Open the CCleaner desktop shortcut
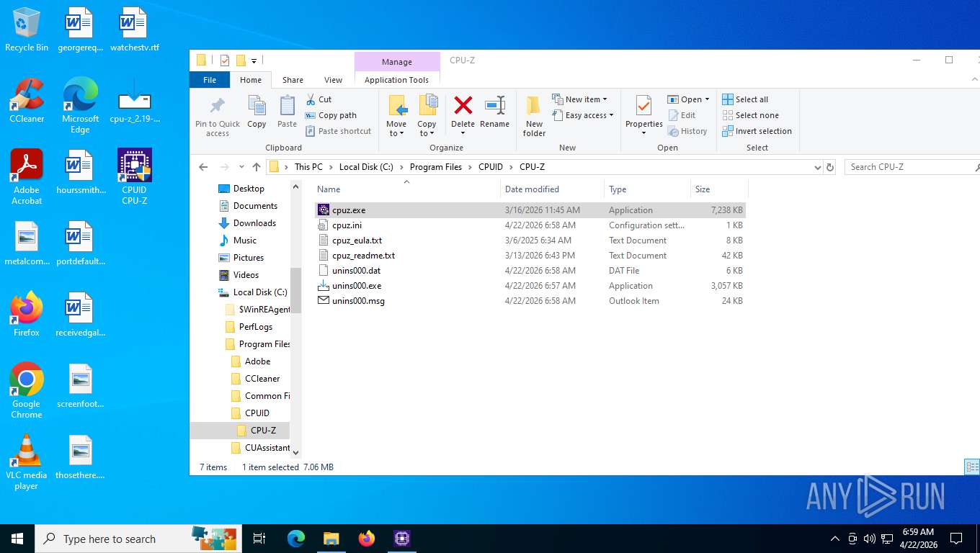The width and height of the screenshot is (980, 553). (x=27, y=101)
